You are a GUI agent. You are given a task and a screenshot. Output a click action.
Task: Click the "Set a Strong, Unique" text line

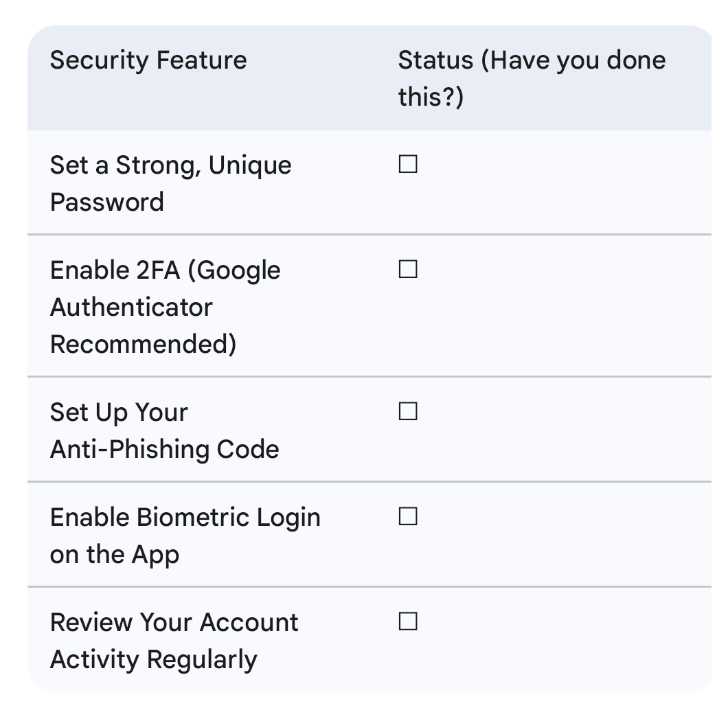point(170,165)
